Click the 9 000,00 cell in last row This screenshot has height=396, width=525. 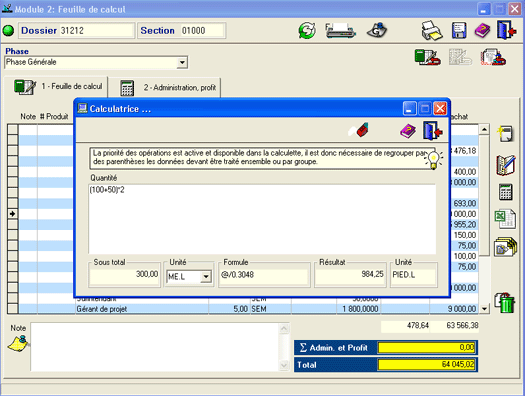[x=454, y=309]
